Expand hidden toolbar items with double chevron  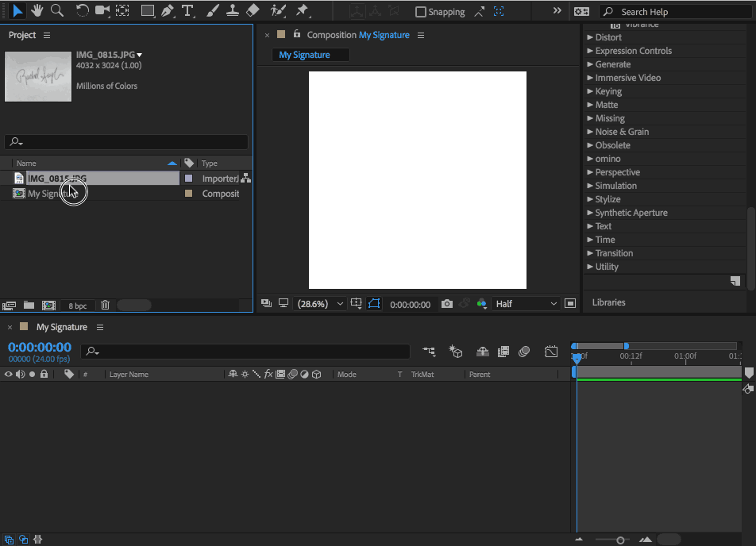pyautogui.click(x=557, y=10)
